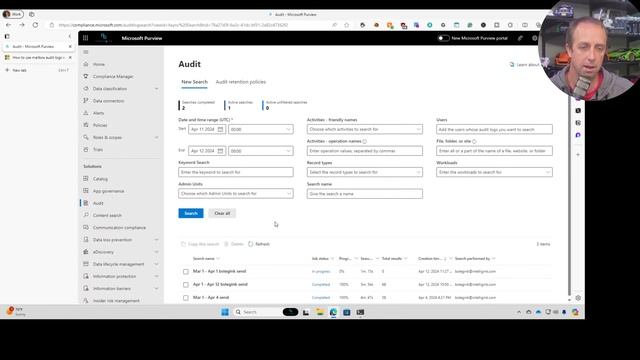The image size is (640, 360).
Task: Open Communication compliance in the sidebar
Action: click(x=119, y=228)
